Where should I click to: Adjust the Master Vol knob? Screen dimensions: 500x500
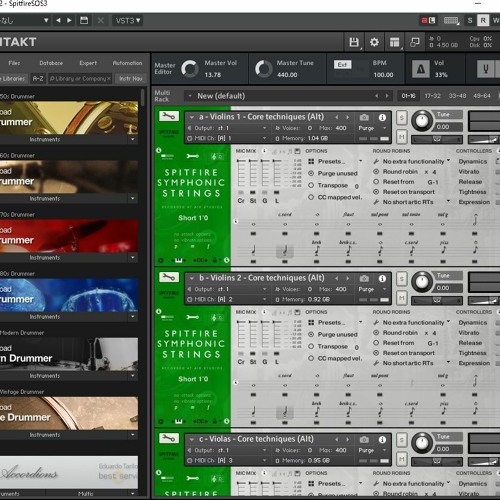coord(190,69)
